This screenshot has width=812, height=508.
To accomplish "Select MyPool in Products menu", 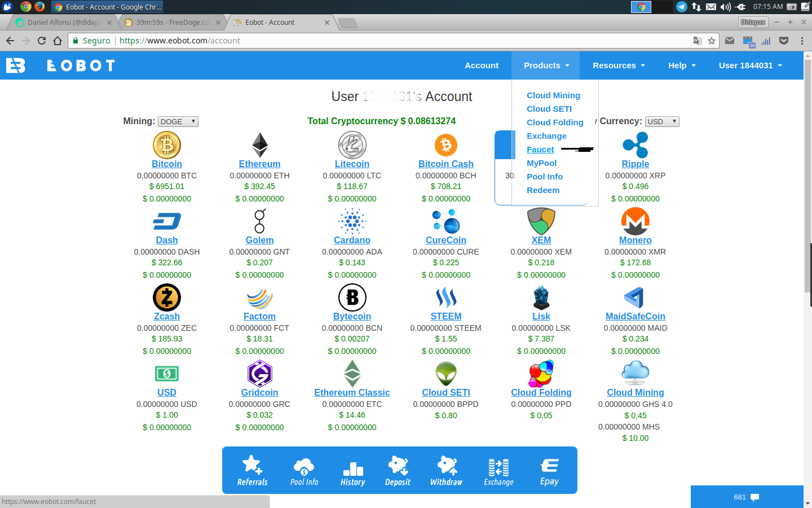I will coord(541,163).
